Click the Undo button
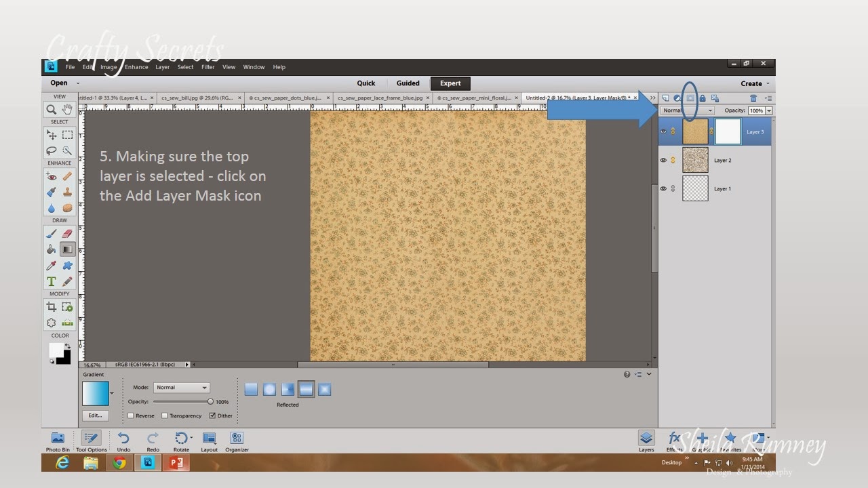Viewport: 868px width, 488px height. [123, 441]
